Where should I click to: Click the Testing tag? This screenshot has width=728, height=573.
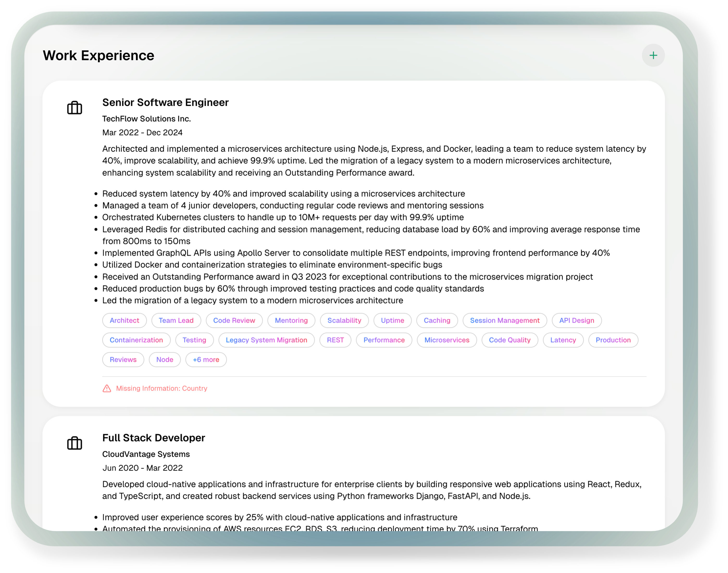[x=194, y=340]
